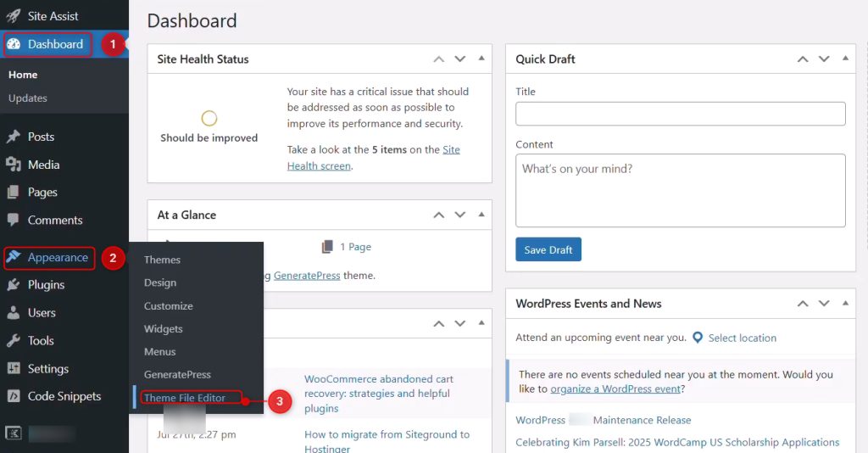Screen dimensions: 868x453
Task: Open Celebrating Kim Parsell scholarship link
Action: coord(677,442)
